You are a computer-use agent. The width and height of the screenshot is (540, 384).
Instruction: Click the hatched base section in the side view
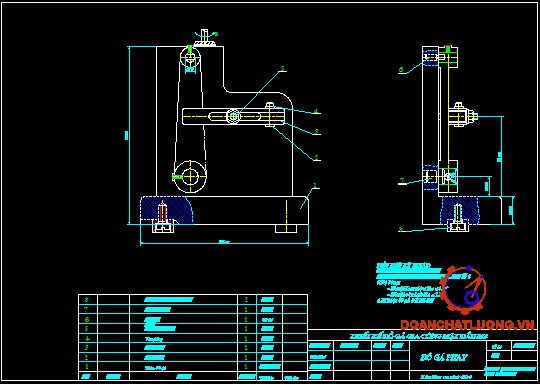pyautogui.click(x=459, y=210)
